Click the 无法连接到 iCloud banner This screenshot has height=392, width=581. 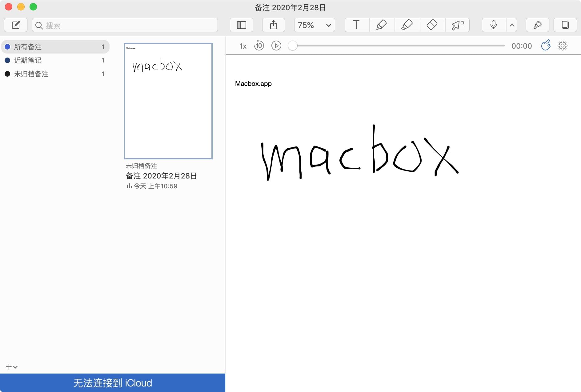(x=113, y=383)
